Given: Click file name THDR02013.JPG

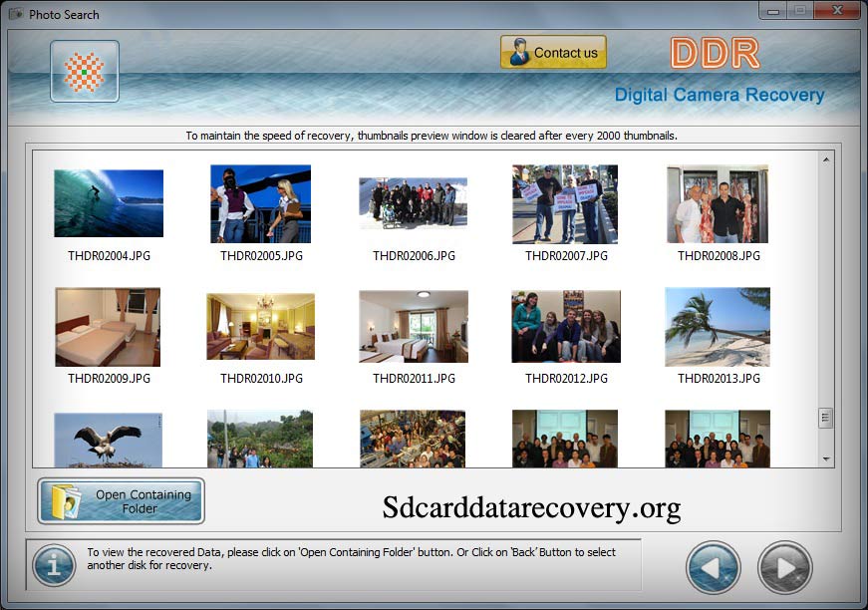Looking at the screenshot, I should click(x=720, y=378).
